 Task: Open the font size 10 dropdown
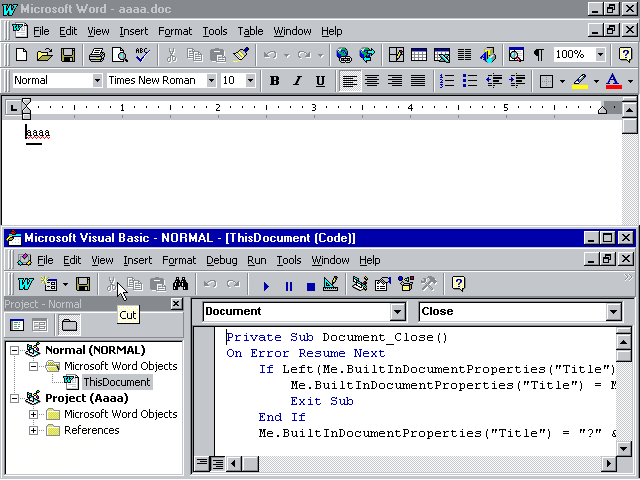[x=250, y=80]
